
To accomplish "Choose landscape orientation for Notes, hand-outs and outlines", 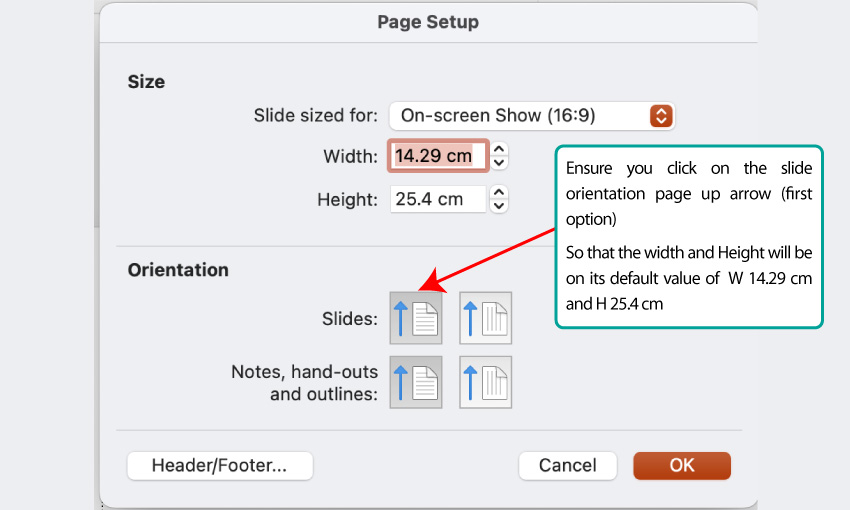I will (485, 382).
